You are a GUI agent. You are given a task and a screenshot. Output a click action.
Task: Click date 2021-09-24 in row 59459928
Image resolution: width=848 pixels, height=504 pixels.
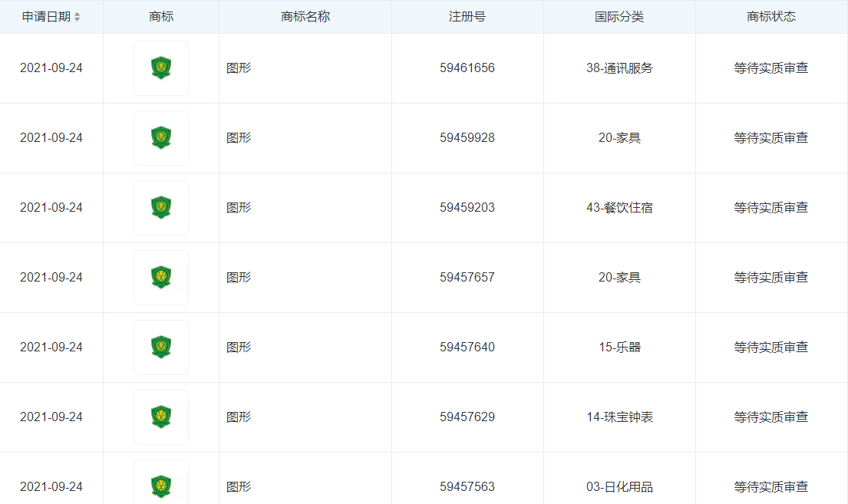pos(51,138)
